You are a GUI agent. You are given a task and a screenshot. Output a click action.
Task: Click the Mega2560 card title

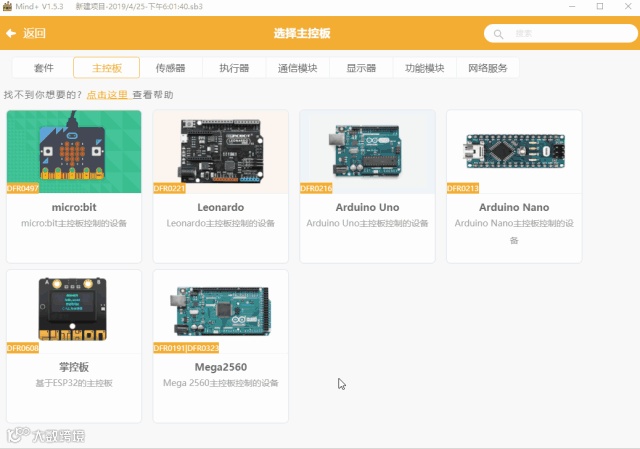(x=221, y=367)
